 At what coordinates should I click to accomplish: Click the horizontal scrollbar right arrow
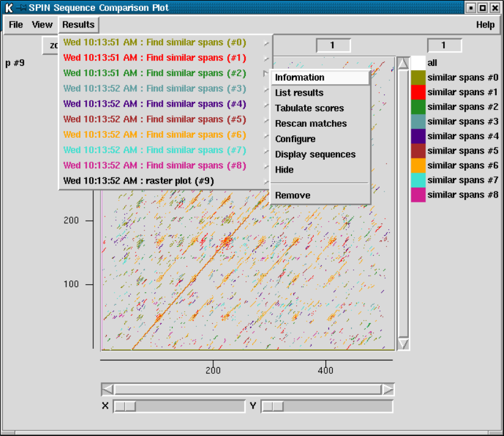(388, 390)
